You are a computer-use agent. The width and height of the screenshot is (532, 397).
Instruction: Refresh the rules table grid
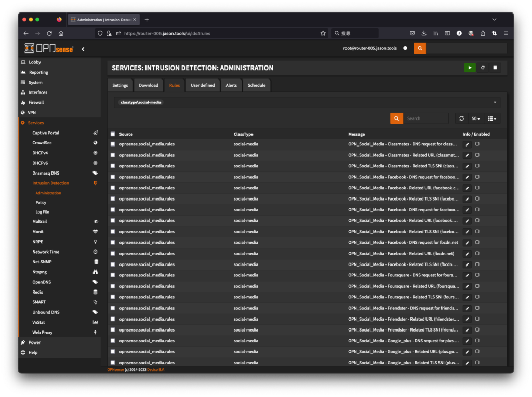coord(461,118)
